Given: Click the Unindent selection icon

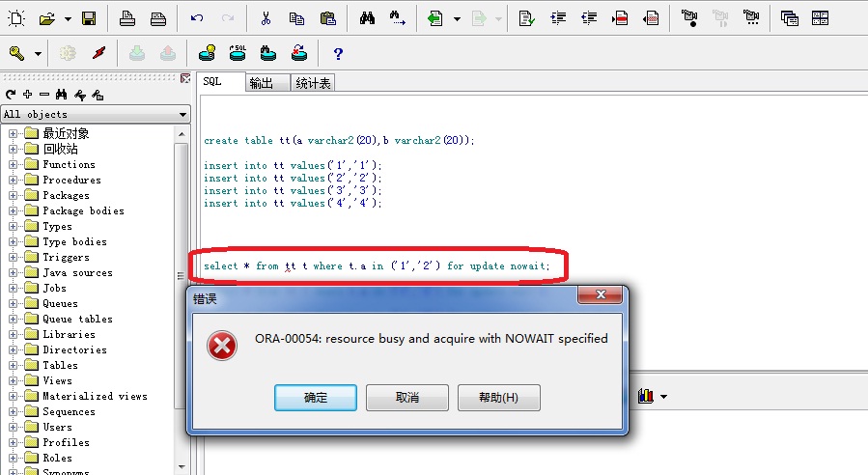Looking at the screenshot, I should 589,18.
